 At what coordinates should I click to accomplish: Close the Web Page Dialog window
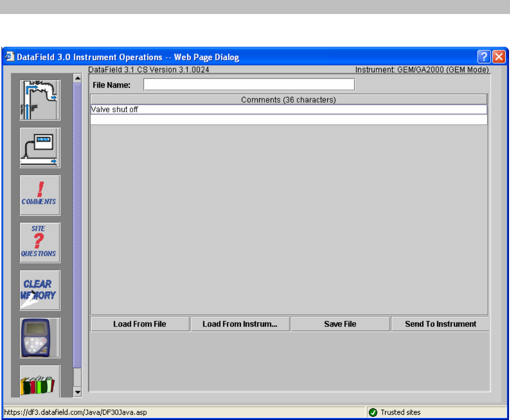click(499, 56)
